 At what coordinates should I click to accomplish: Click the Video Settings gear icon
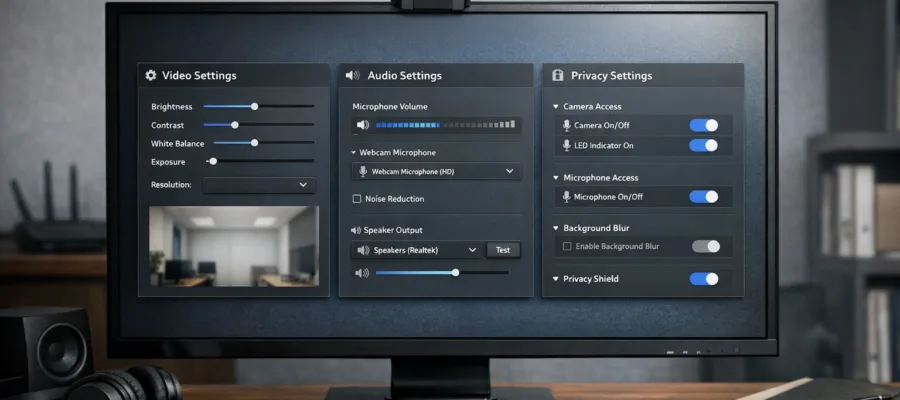[151, 75]
